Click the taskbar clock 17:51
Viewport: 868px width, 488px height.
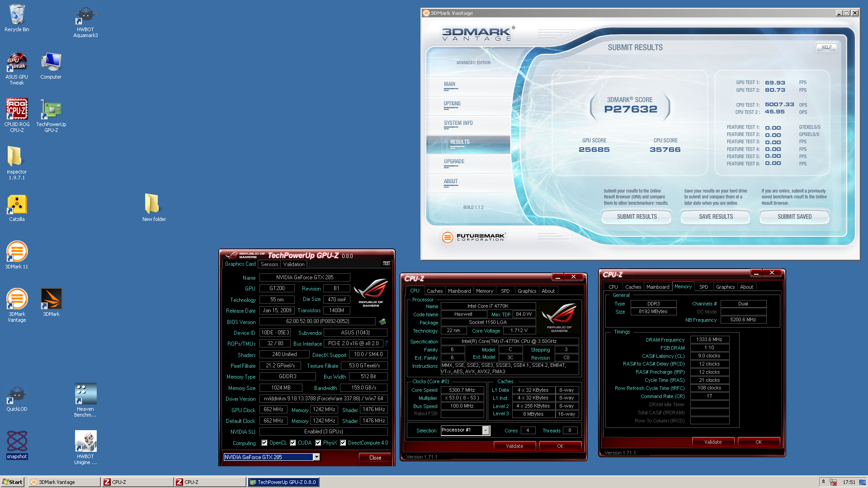[849, 482]
